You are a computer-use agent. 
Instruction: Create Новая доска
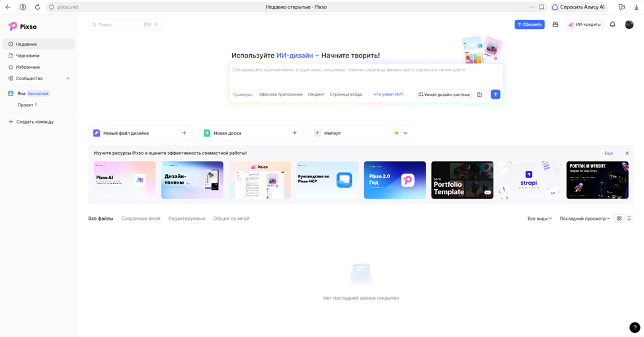(251, 133)
